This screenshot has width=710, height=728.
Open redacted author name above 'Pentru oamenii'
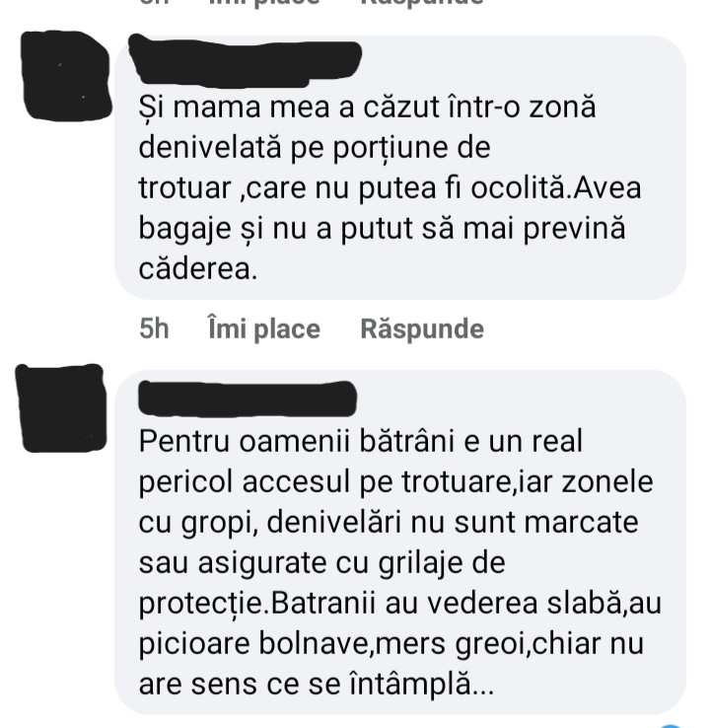pos(248,398)
